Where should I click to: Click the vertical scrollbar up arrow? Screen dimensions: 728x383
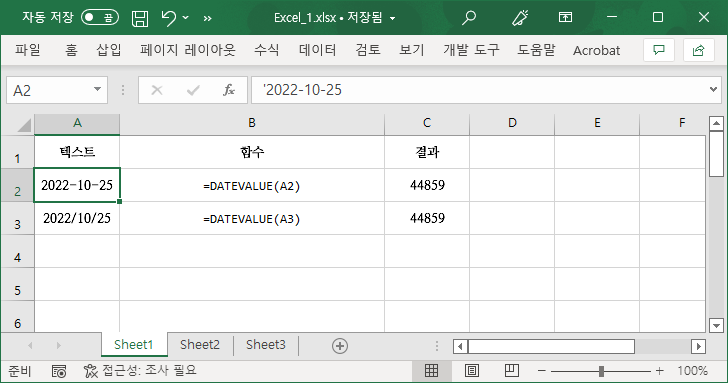[x=716, y=123]
